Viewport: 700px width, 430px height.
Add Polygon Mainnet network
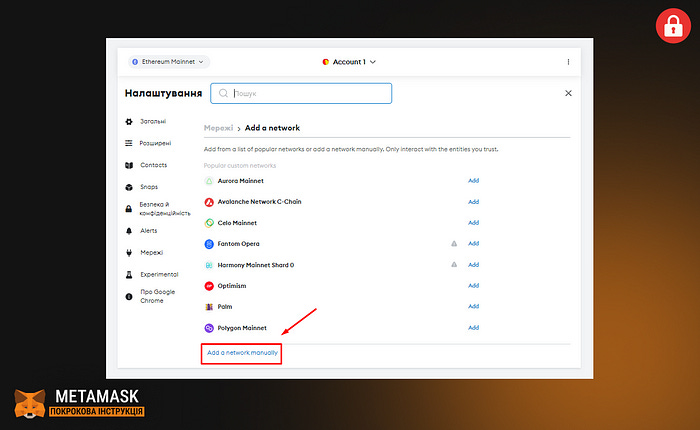pos(473,328)
